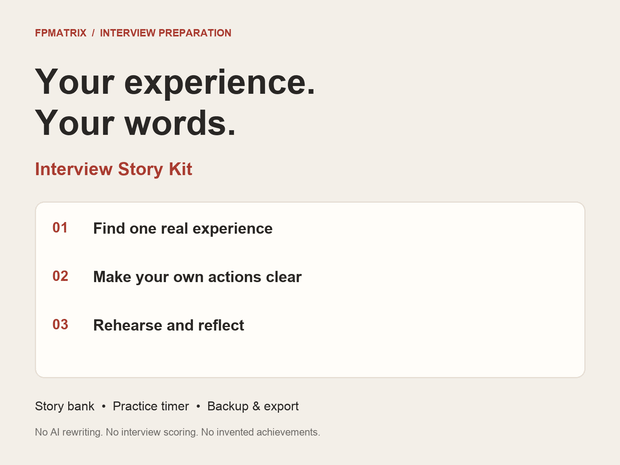Click the FPMATRIX breadcrumb text
This screenshot has height=465, width=620.
60,33
